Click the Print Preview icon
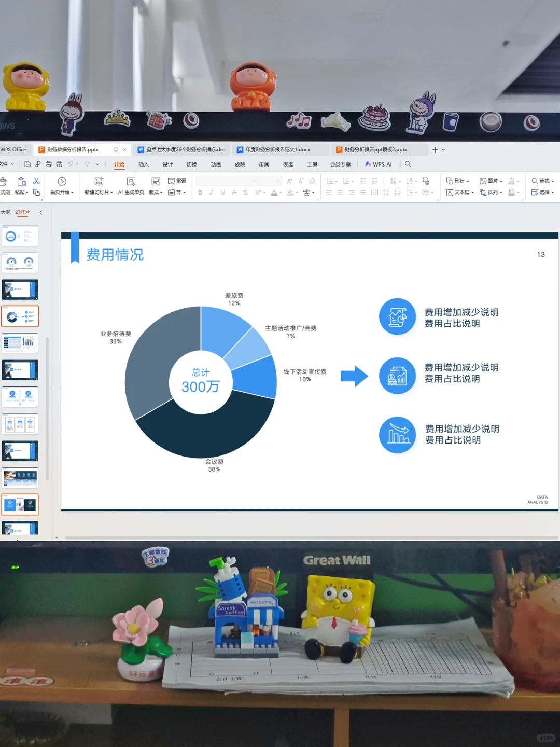This screenshot has height=747, width=560. pos(59,164)
